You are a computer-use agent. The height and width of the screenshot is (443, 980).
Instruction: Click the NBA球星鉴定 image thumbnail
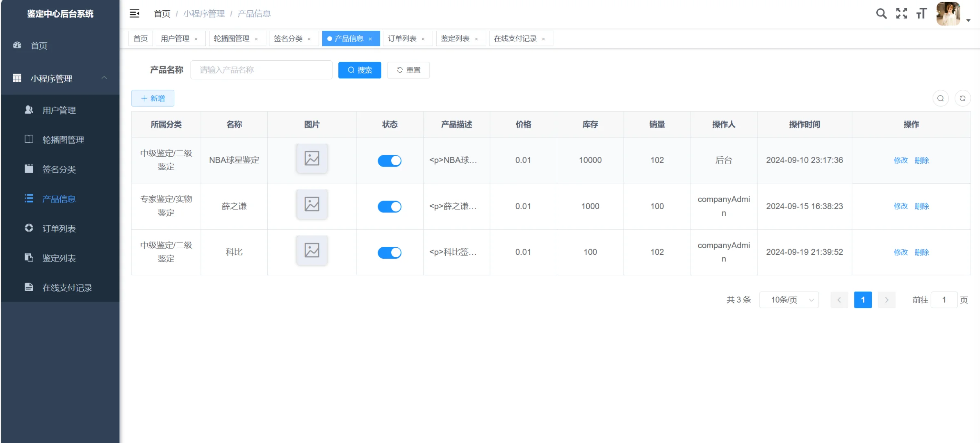coord(312,158)
